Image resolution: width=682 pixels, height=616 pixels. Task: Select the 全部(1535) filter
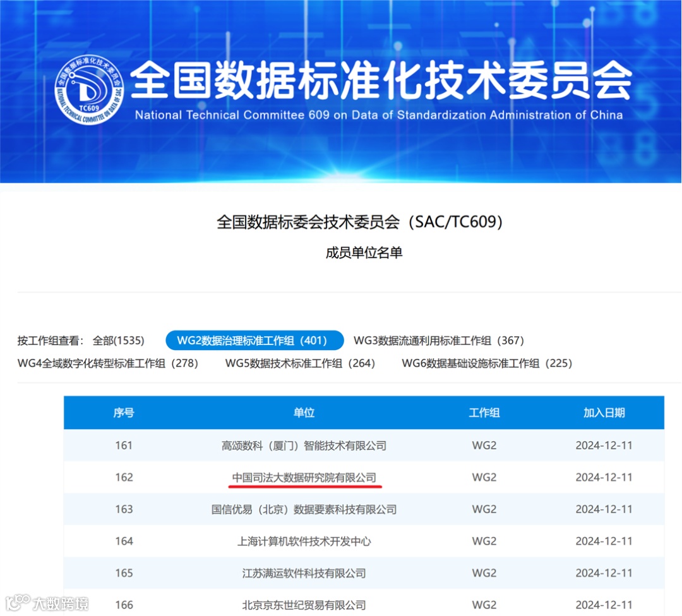point(118,340)
